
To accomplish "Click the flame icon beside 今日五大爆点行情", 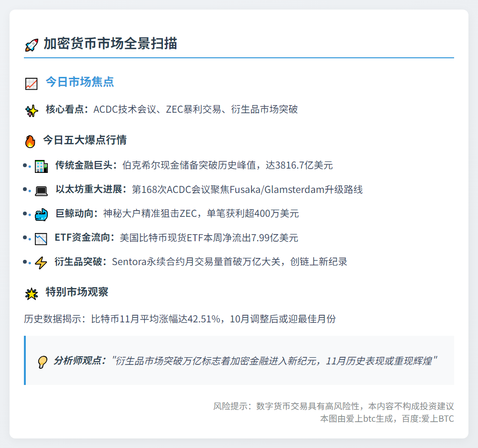I will pos(31,140).
